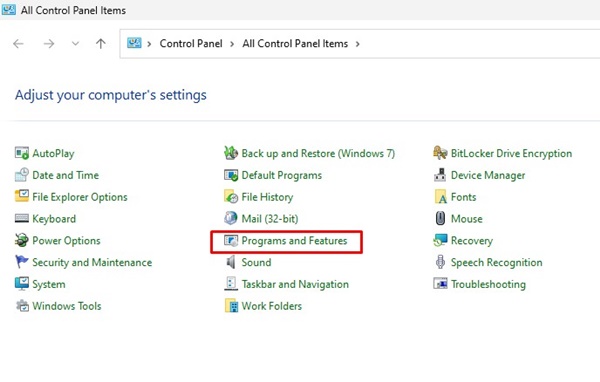Open the Windows Tools gear icon

click(x=22, y=306)
